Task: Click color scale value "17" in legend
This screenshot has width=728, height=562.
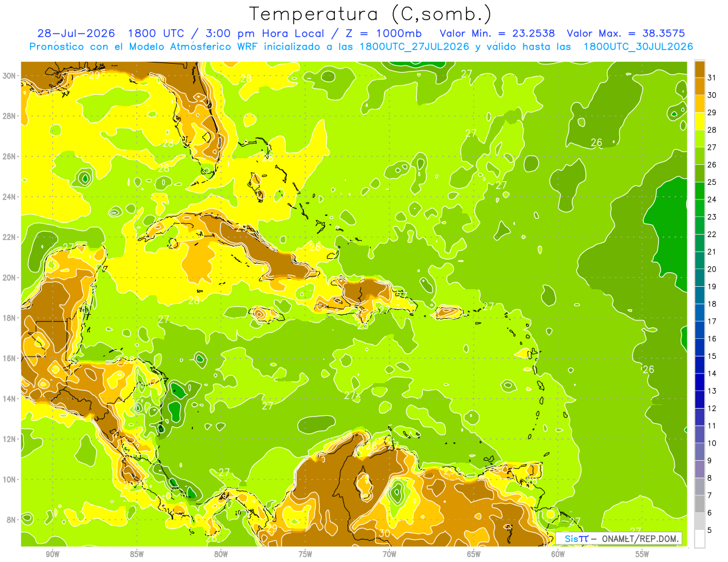Action: 712,321
